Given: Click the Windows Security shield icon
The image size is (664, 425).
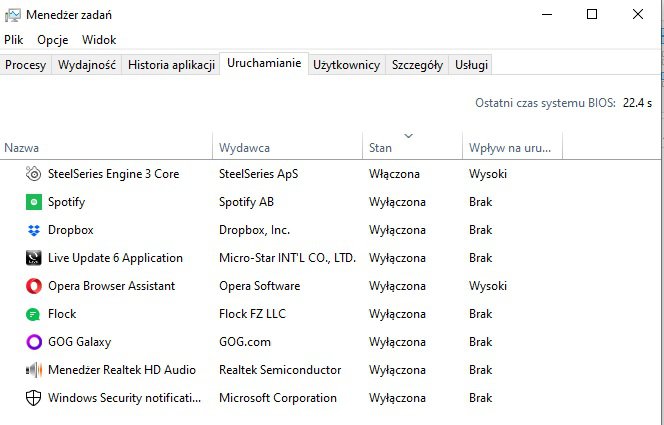Looking at the screenshot, I should (x=33, y=398).
